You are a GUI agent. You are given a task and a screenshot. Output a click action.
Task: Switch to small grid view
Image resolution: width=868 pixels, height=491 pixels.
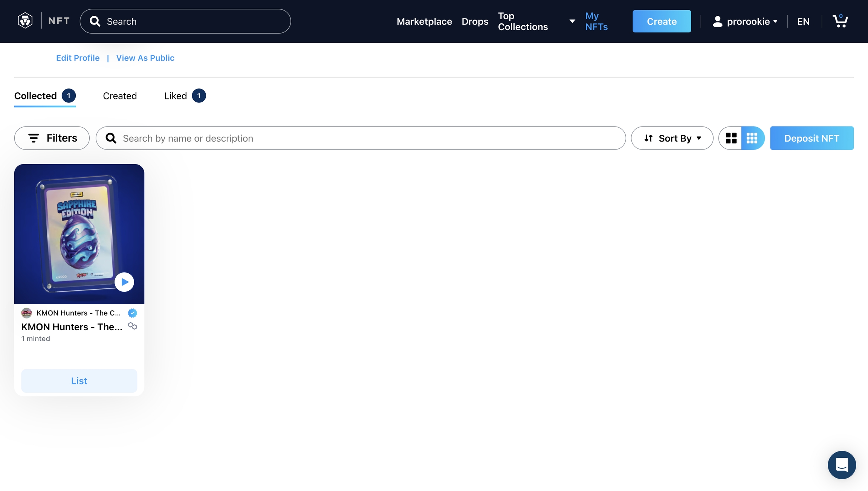(x=752, y=138)
